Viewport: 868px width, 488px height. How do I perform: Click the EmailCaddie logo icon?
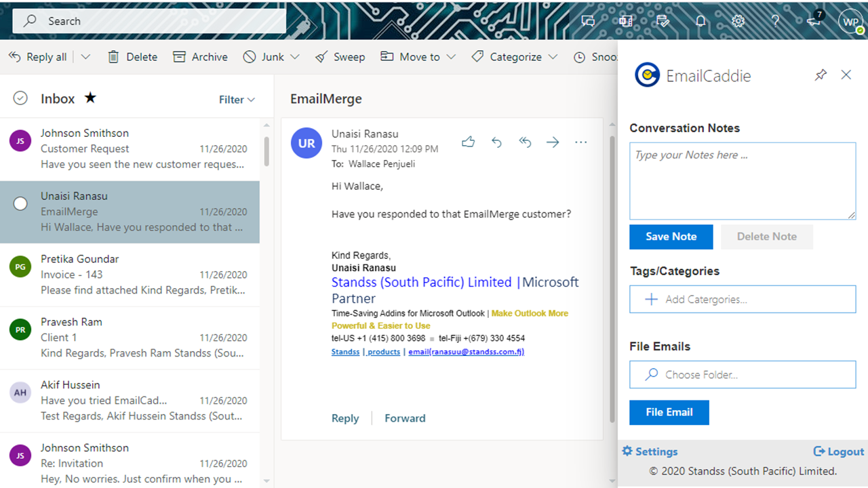coord(648,75)
